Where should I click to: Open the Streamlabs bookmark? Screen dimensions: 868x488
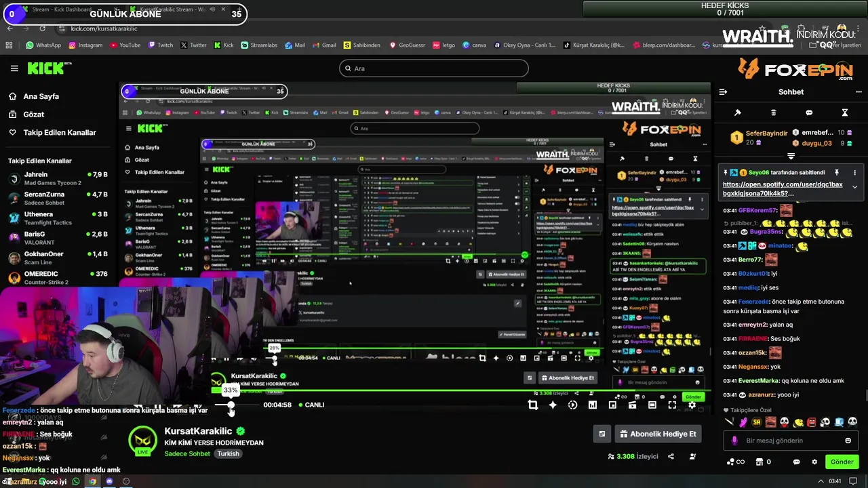click(x=259, y=45)
